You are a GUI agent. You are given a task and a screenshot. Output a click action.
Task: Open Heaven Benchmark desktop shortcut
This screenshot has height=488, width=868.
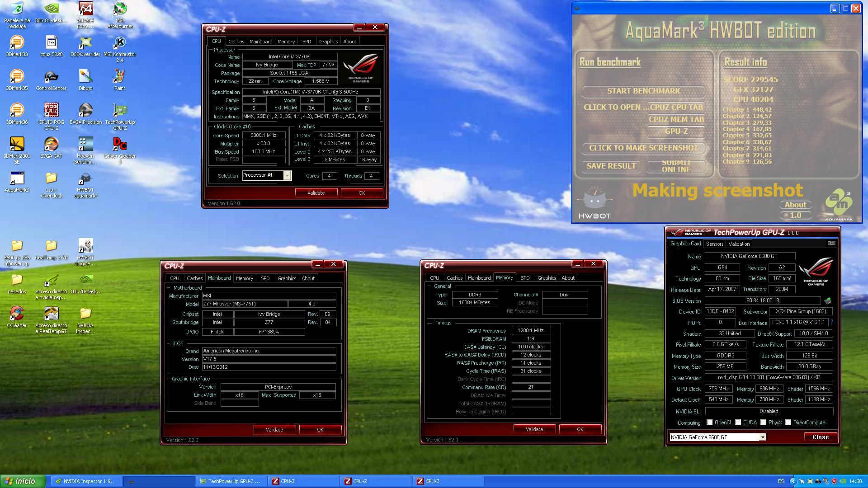[85, 150]
